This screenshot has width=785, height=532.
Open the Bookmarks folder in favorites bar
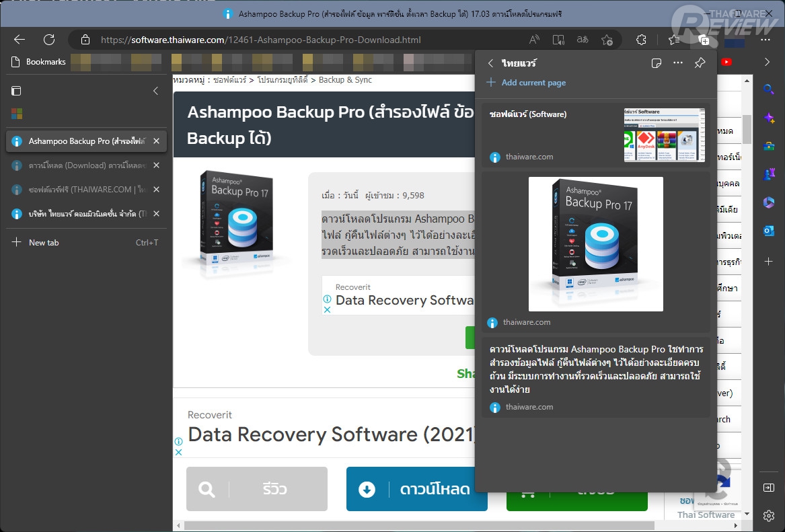(38, 62)
